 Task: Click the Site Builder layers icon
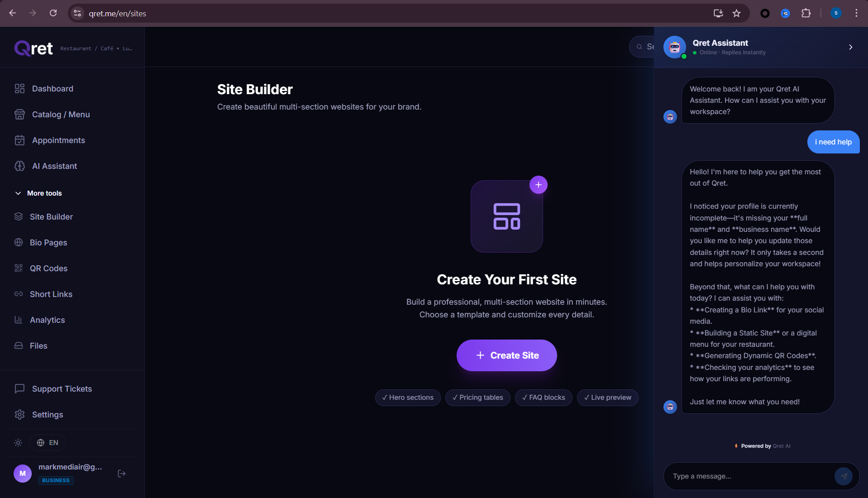tap(19, 217)
